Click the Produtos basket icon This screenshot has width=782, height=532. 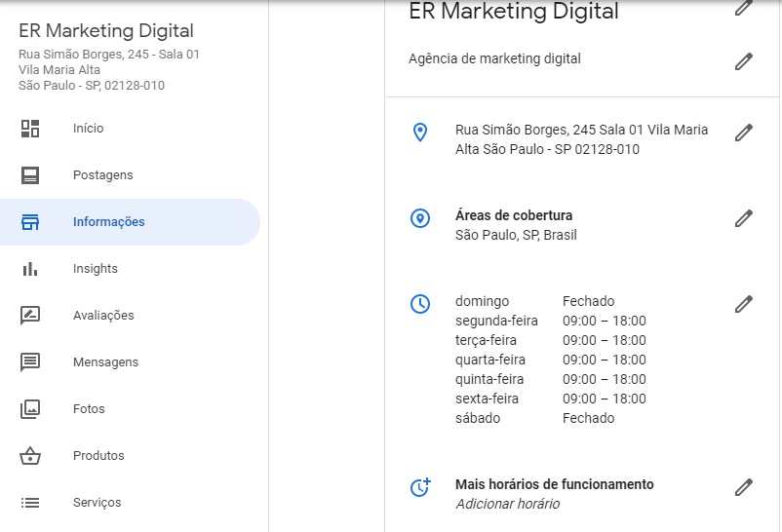coord(30,456)
